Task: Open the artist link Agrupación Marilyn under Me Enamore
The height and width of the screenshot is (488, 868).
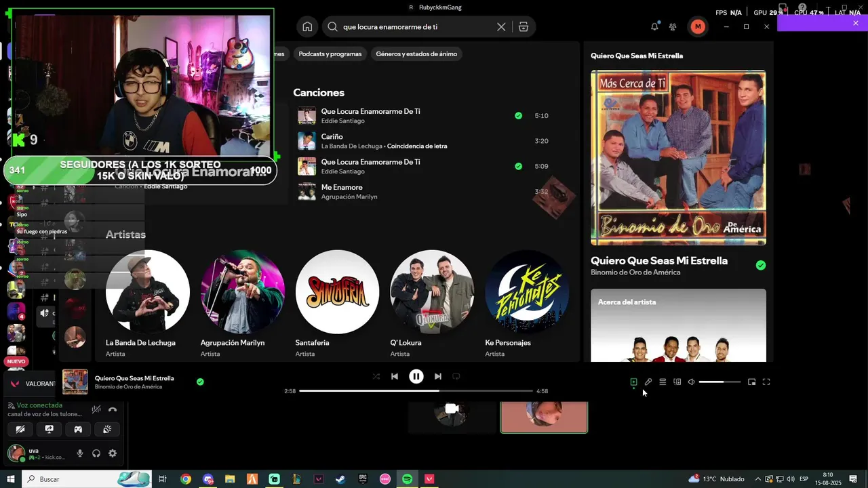Action: [x=349, y=197]
